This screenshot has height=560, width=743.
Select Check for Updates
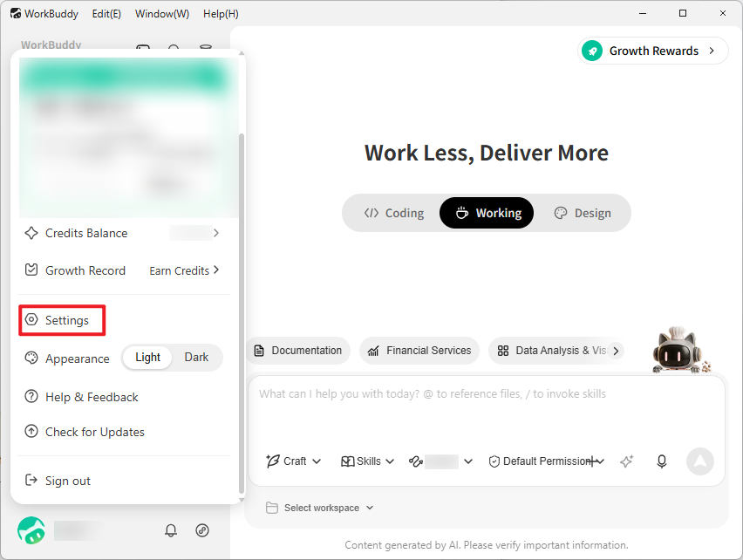coord(95,432)
